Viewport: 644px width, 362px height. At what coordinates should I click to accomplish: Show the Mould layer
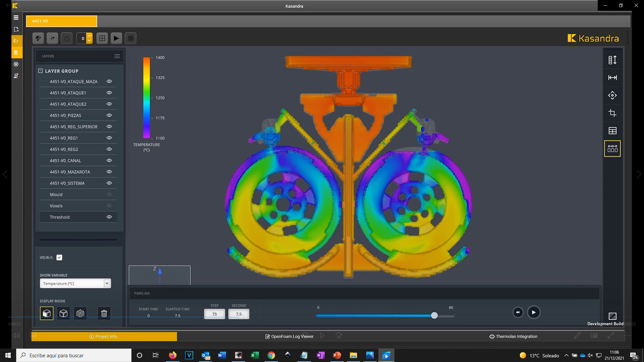(x=109, y=194)
